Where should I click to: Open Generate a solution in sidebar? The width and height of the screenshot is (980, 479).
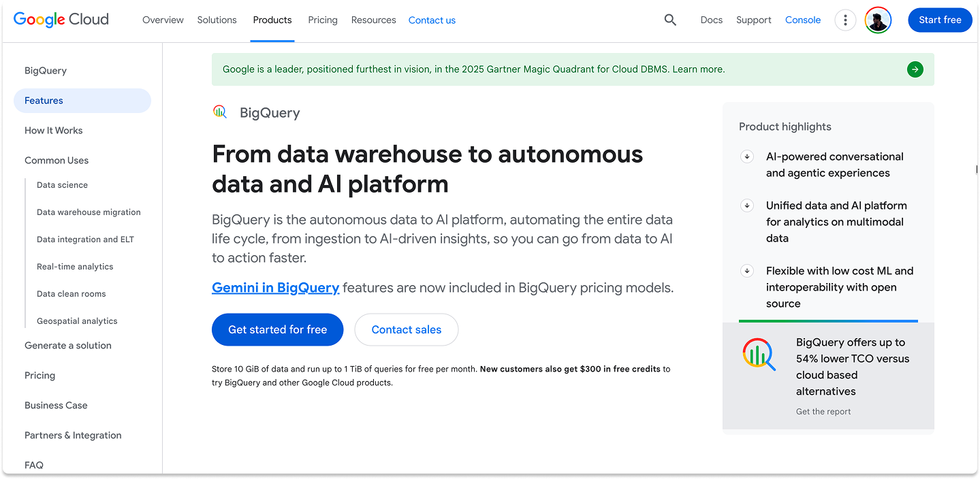pyautogui.click(x=68, y=346)
